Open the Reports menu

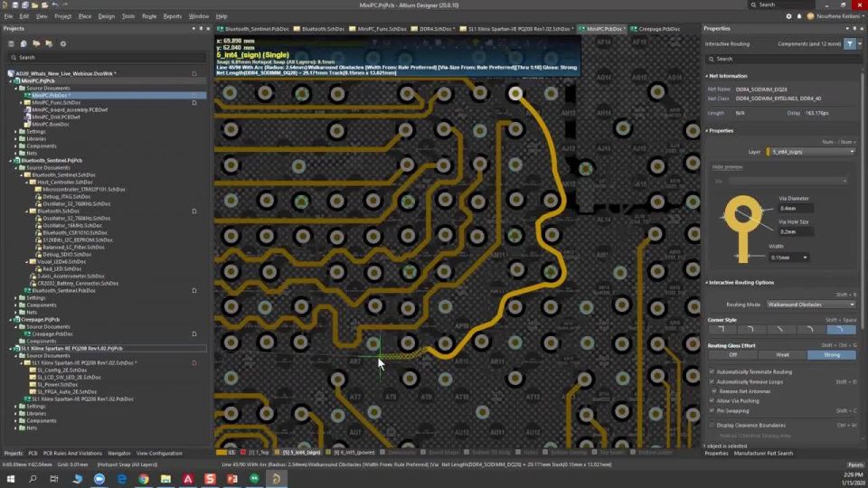tap(172, 16)
